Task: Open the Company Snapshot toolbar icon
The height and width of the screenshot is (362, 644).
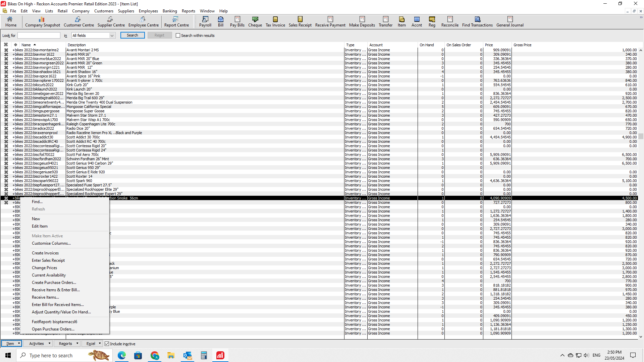Action: [x=42, y=22]
